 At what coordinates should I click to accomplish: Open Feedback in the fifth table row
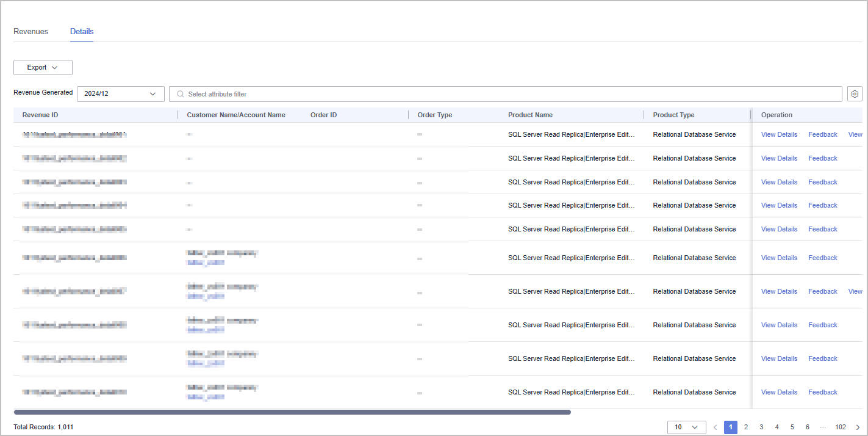[x=823, y=229]
